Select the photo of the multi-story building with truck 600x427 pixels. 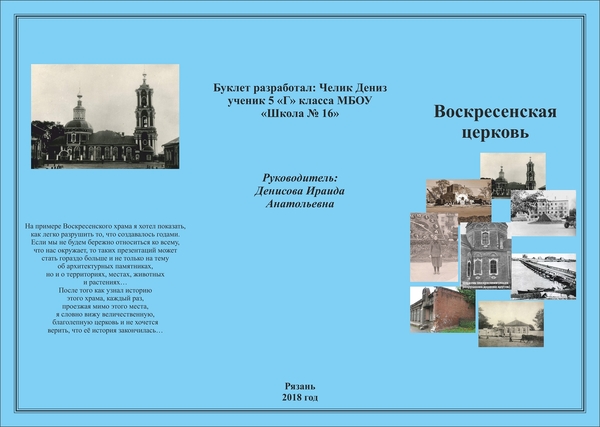coord(545,211)
